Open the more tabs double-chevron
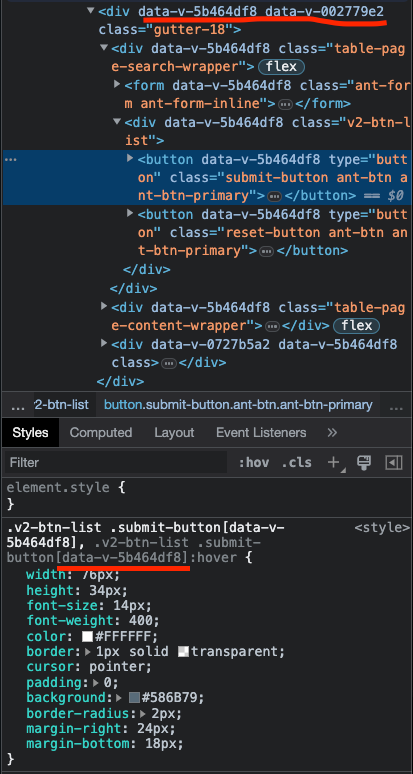 coord(332,433)
